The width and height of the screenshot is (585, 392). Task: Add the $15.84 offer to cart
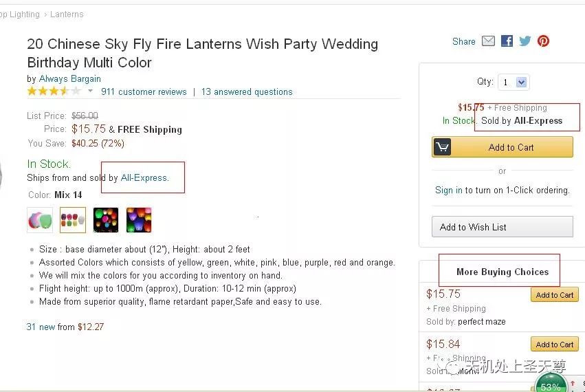pyautogui.click(x=554, y=345)
